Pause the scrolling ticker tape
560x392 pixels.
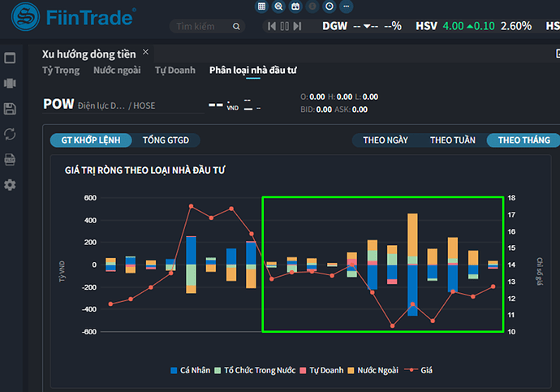click(x=285, y=26)
